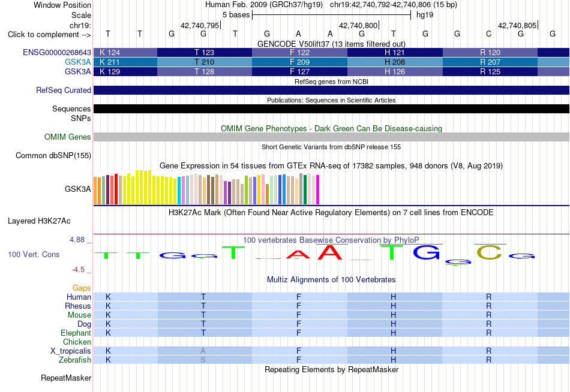The width and height of the screenshot is (570, 392).
Task: Click the Gaps label in Multiz track
Action: (82, 288)
